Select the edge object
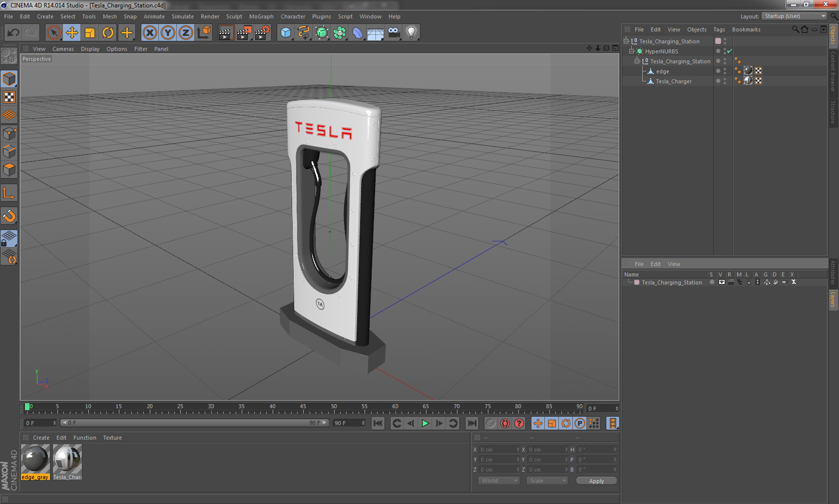839x504 pixels. (662, 71)
